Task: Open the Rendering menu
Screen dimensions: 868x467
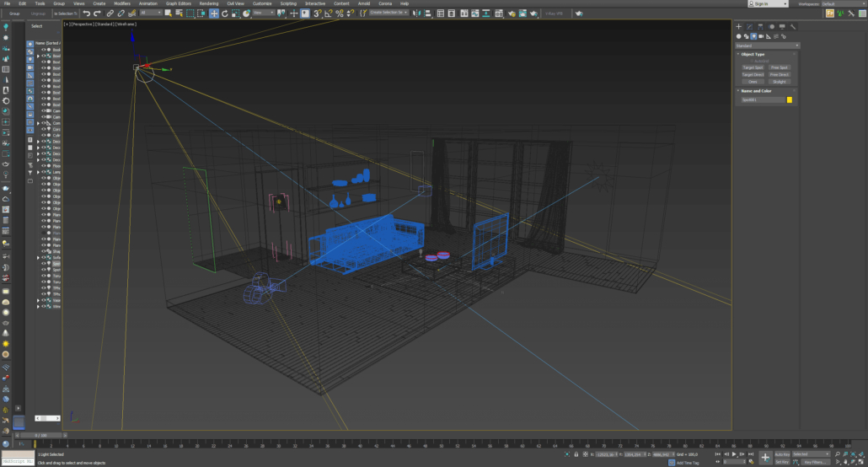Action: point(209,3)
